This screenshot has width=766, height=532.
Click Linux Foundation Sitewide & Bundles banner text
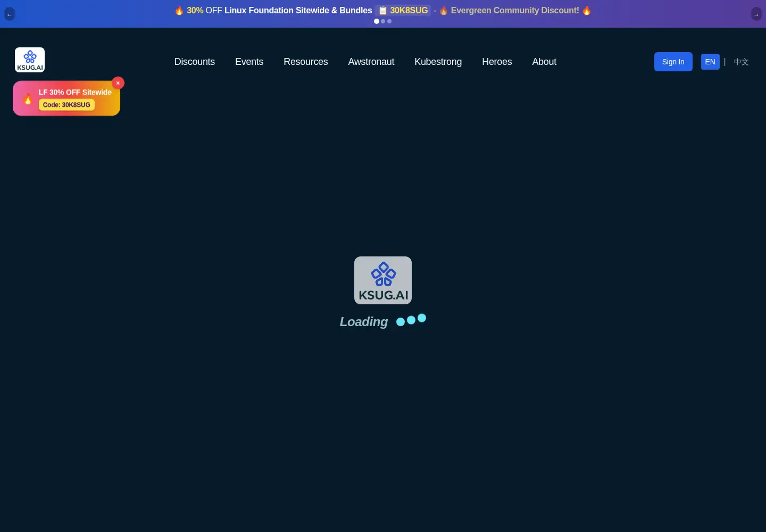[x=298, y=11]
